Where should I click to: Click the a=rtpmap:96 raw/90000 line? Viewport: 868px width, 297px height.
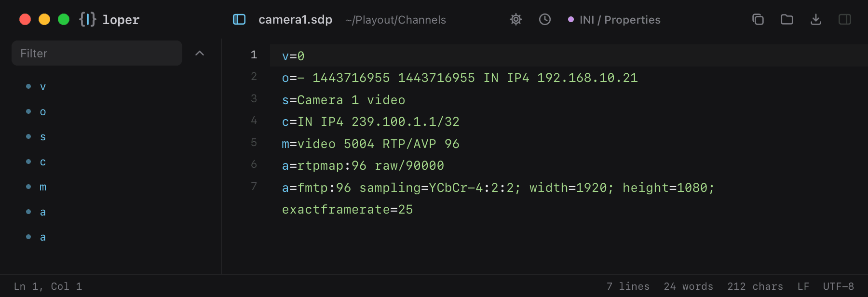point(363,165)
